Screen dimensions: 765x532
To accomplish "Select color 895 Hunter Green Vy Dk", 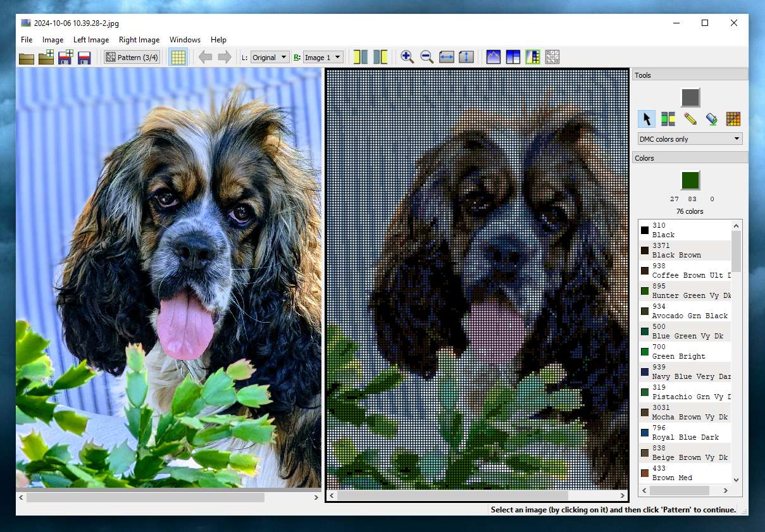I will coord(685,291).
